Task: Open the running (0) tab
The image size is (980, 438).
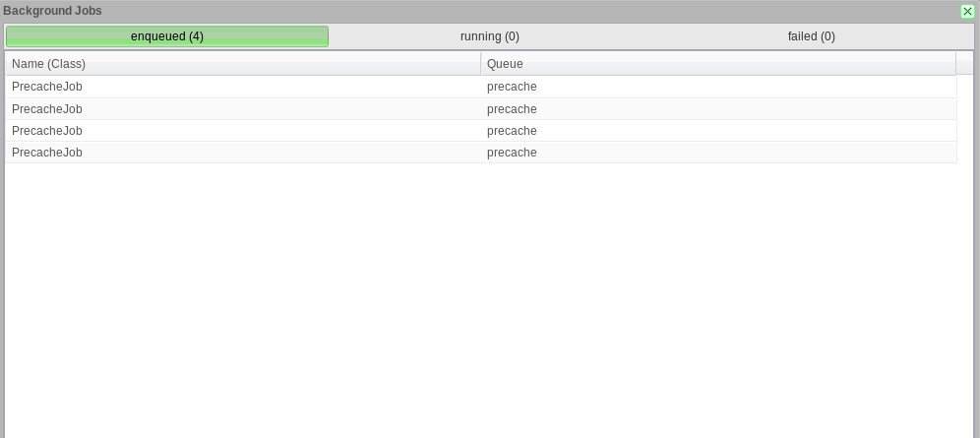Action: point(489,36)
